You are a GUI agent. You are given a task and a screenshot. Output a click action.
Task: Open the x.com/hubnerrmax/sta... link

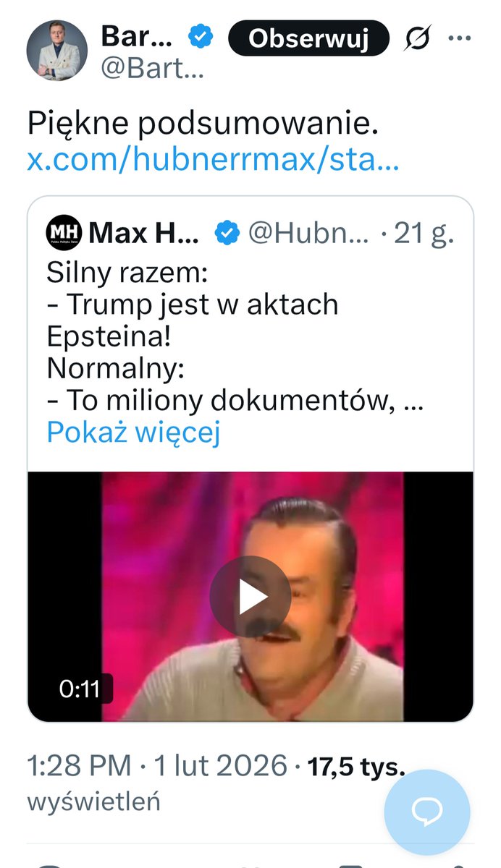213,158
